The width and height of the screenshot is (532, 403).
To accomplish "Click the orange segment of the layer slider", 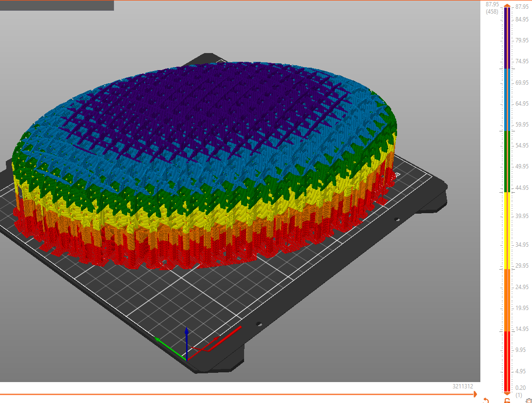I will coord(507,299).
